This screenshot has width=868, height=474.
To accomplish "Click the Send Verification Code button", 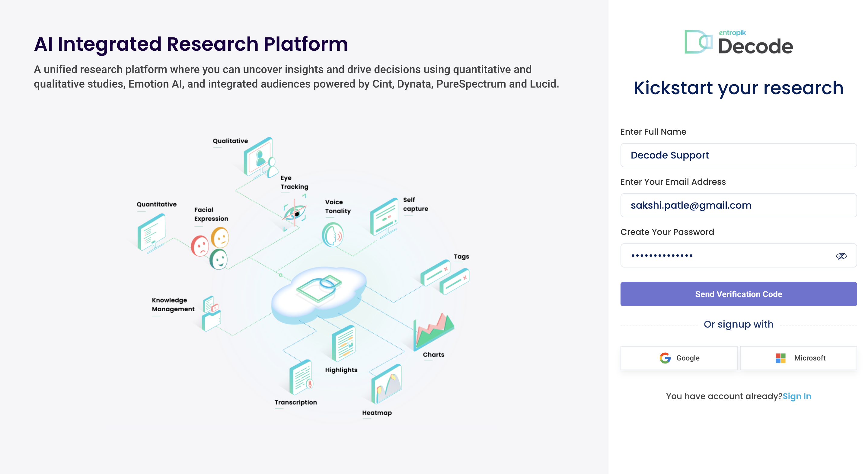I will [x=738, y=294].
